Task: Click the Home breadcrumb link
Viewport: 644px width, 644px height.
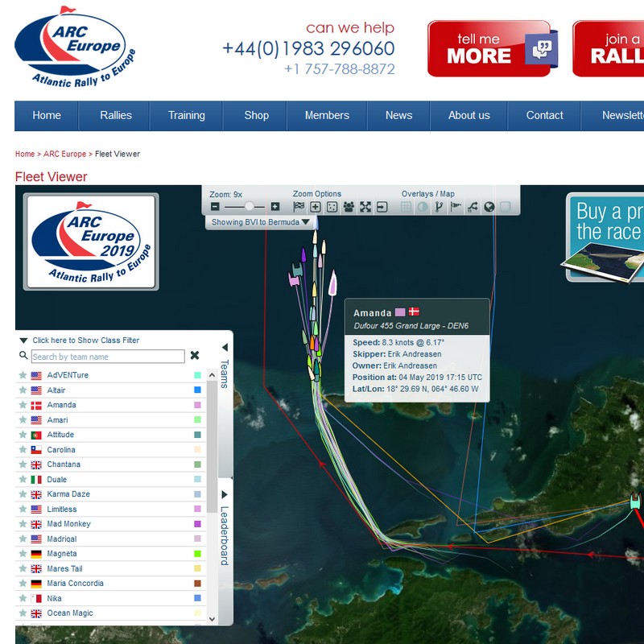Action: 25,154
